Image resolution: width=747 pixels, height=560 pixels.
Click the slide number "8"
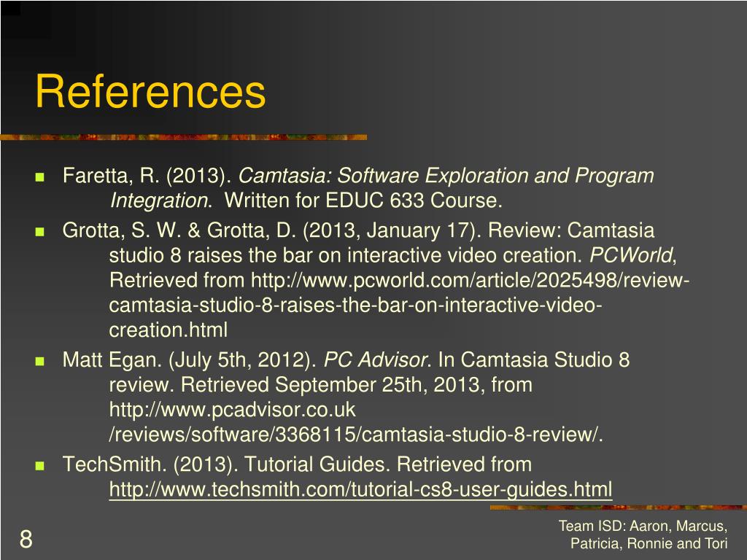click(26, 539)
